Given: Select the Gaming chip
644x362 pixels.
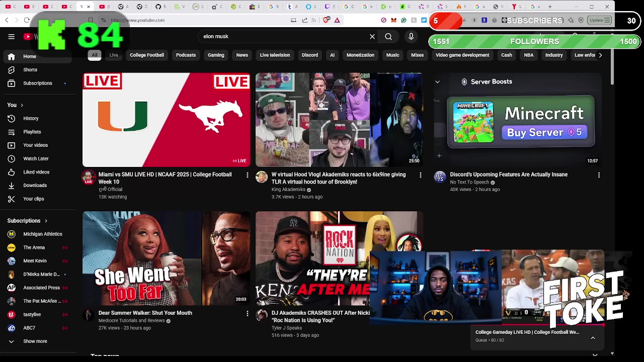Looking at the screenshot, I should (x=216, y=55).
